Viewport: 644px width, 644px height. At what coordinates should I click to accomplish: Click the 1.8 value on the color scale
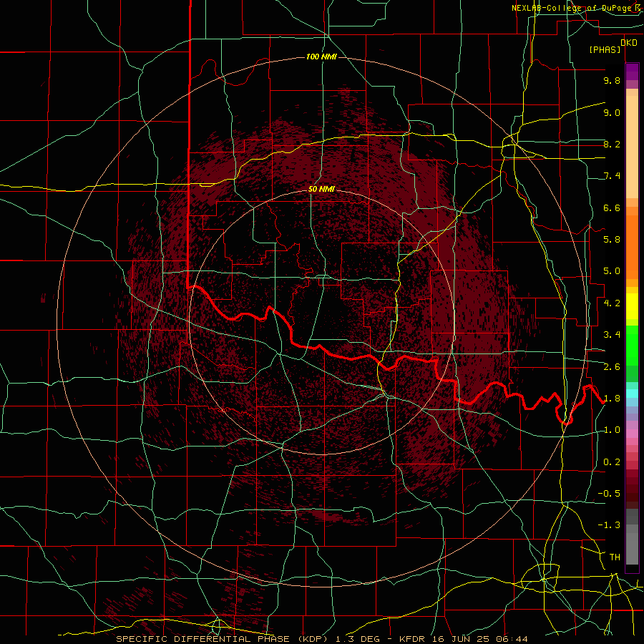point(612,399)
